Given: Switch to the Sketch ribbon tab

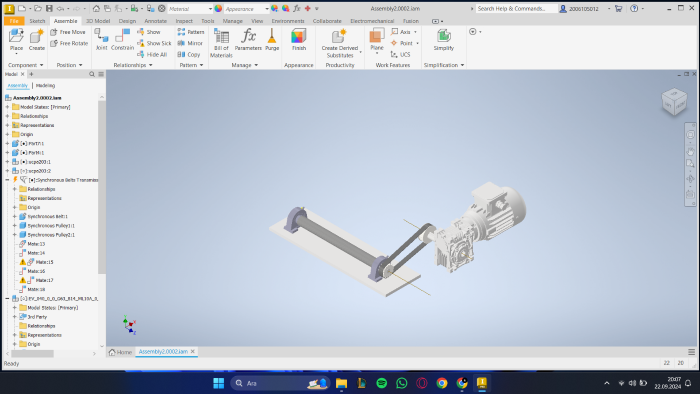Looking at the screenshot, I should tap(37, 21).
